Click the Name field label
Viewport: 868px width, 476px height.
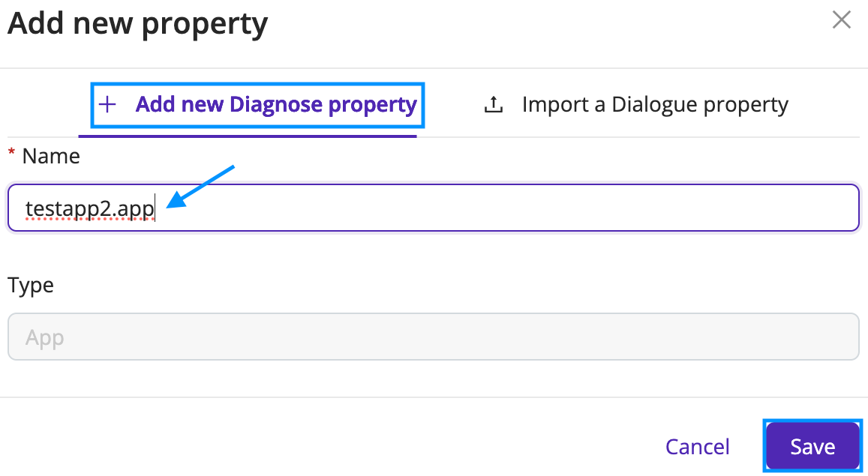coord(51,157)
